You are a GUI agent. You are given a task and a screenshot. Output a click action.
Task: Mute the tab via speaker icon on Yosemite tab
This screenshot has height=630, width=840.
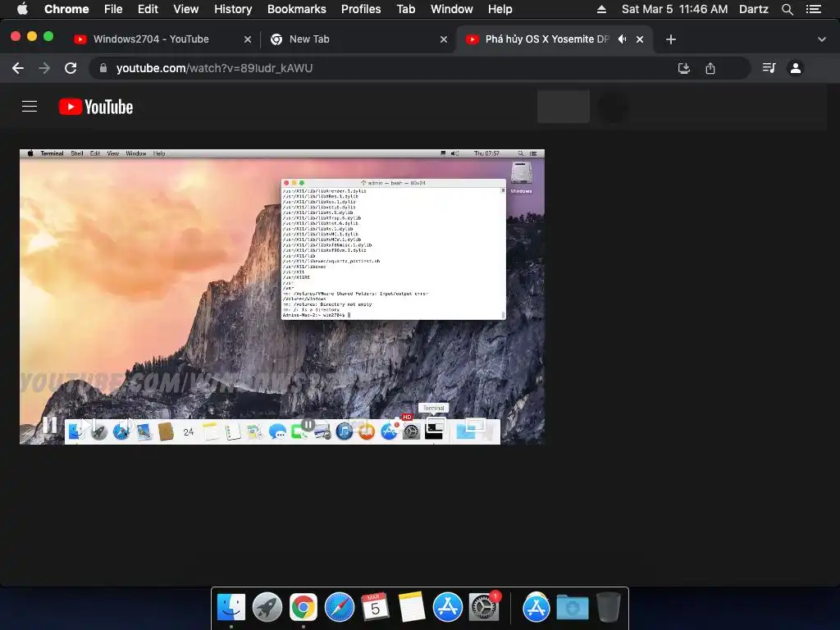622,39
